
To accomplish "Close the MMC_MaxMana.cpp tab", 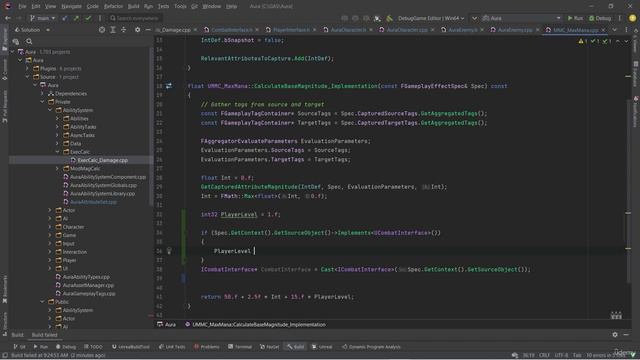I will 603,30.
